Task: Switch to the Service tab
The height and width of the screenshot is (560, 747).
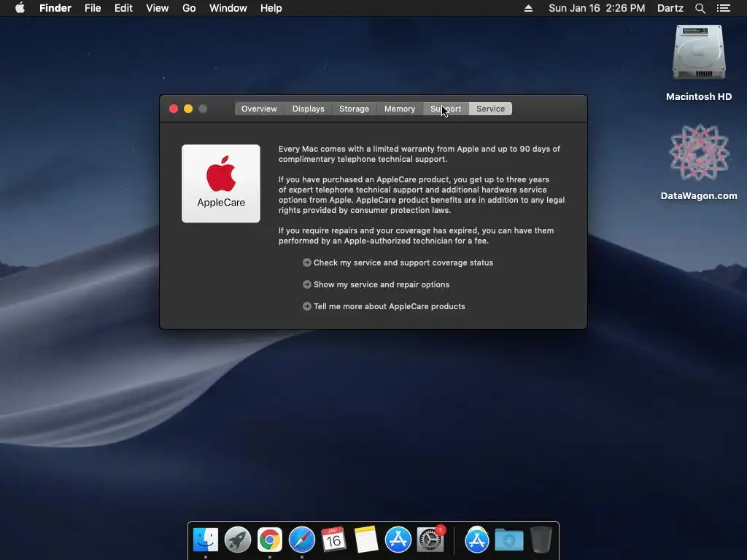Action: (x=491, y=109)
